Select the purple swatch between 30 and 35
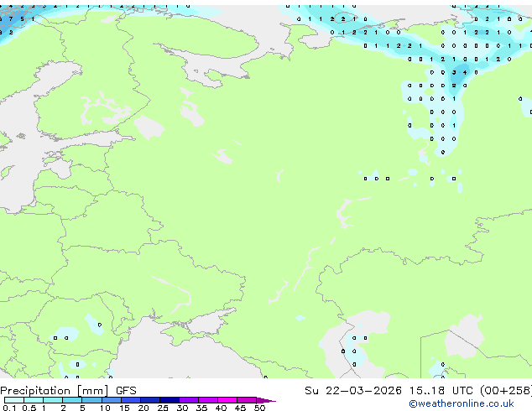 (x=189, y=400)
